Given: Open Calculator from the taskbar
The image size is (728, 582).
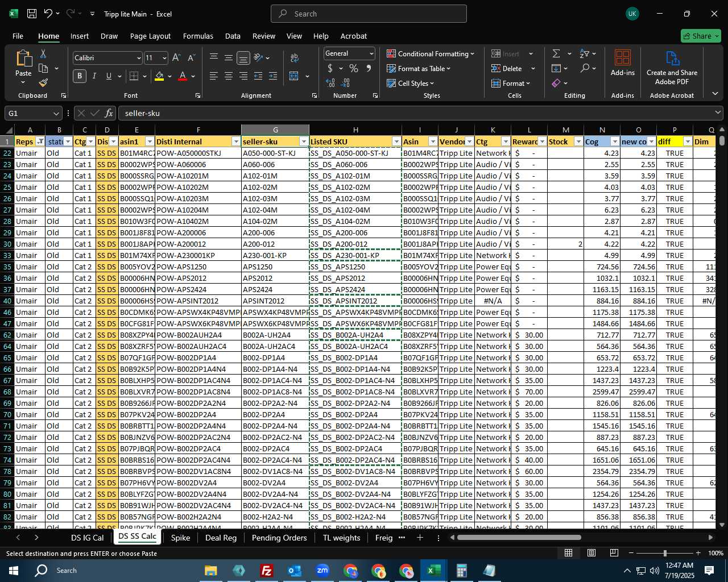Looking at the screenshot, I should coord(461,571).
